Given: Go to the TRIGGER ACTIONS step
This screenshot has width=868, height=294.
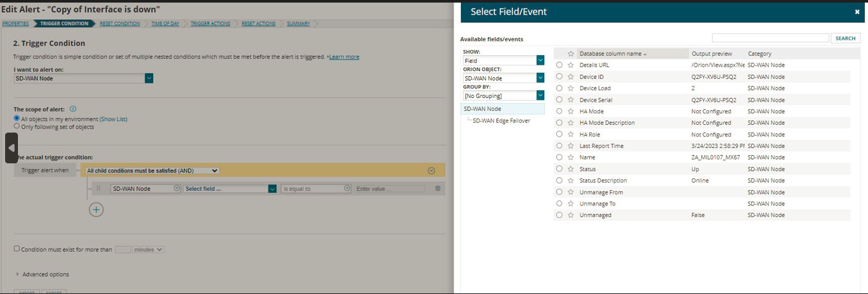Looking at the screenshot, I should click(210, 24).
